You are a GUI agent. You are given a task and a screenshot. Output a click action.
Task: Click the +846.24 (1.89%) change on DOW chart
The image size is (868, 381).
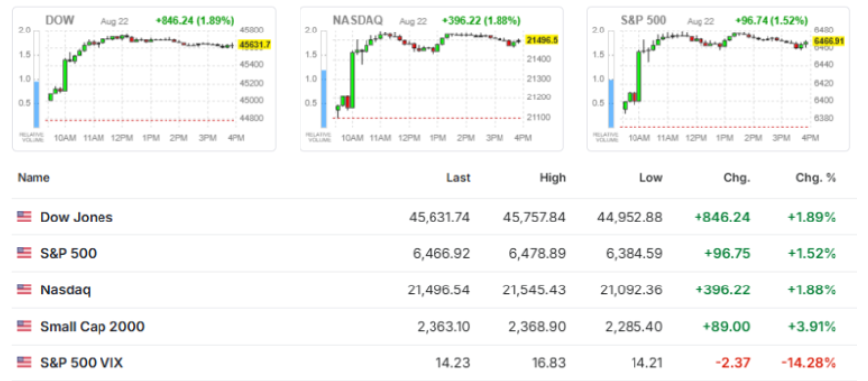click(194, 21)
